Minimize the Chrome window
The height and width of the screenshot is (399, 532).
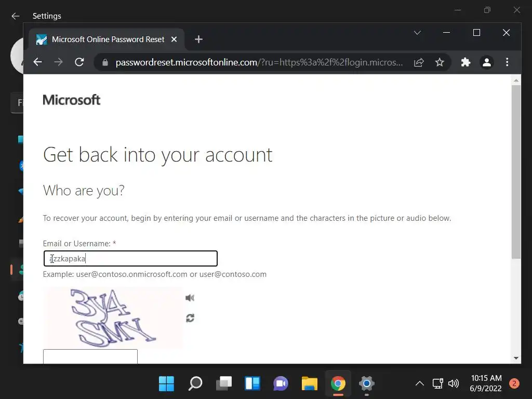[446, 33]
